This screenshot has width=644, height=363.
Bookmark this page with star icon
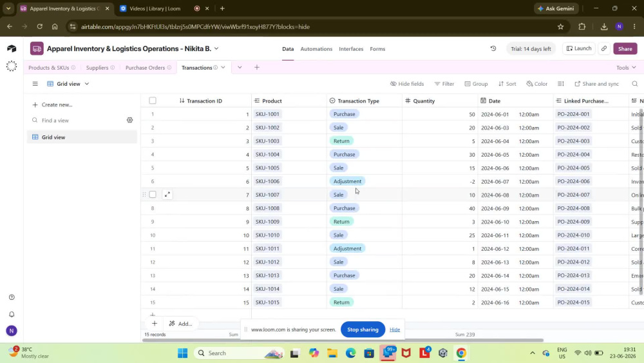pos(561,26)
